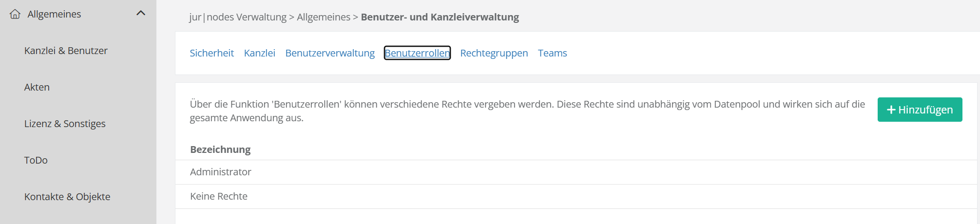
Task: Open the Benutzerverwaltung tab
Action: coord(330,53)
